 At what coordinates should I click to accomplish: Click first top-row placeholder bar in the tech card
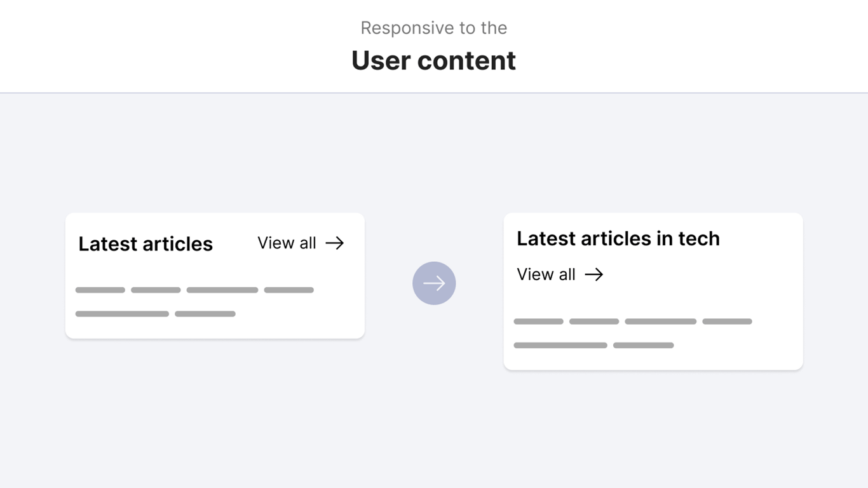click(x=539, y=322)
